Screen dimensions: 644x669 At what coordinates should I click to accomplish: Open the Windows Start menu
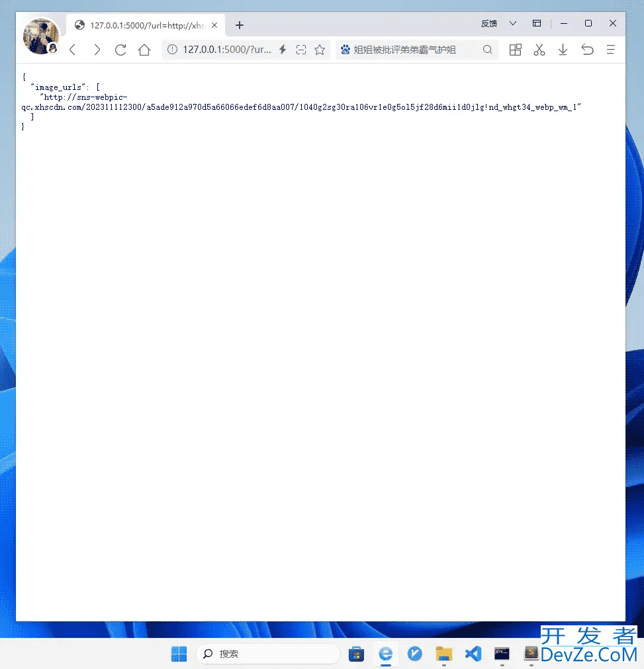tap(179, 654)
